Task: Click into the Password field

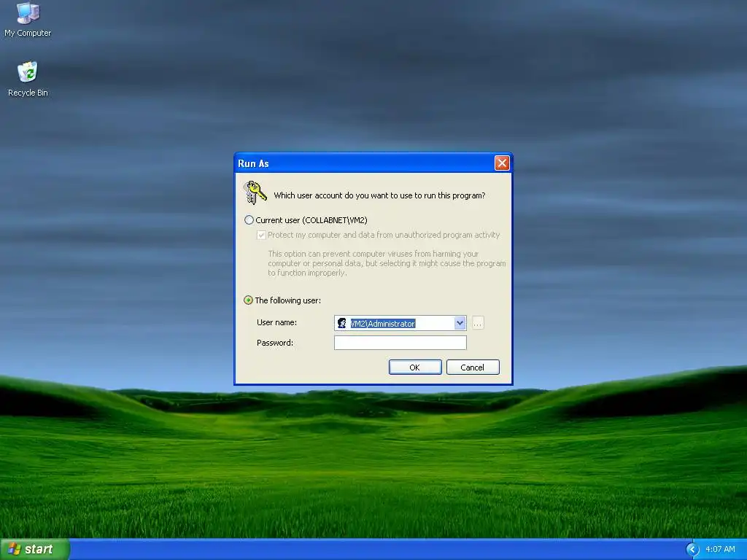Action: 400,343
